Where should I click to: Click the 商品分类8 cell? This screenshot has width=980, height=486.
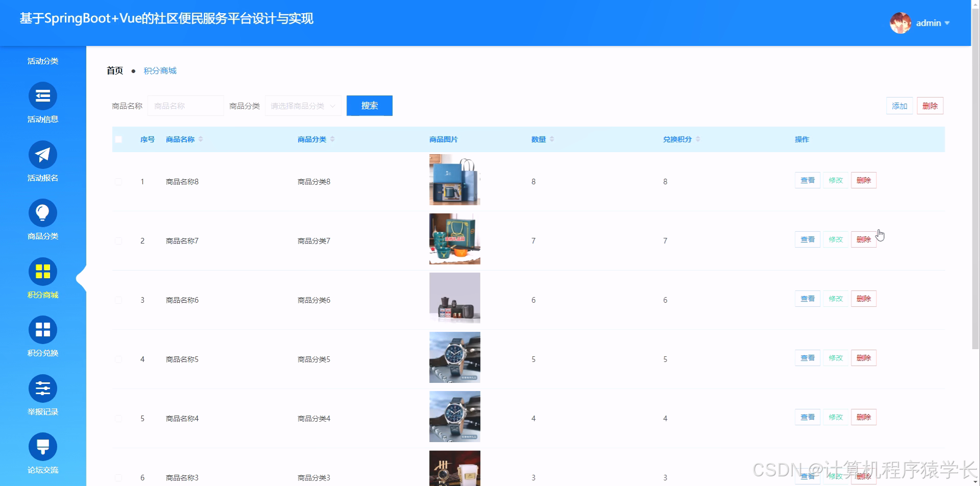click(x=314, y=182)
